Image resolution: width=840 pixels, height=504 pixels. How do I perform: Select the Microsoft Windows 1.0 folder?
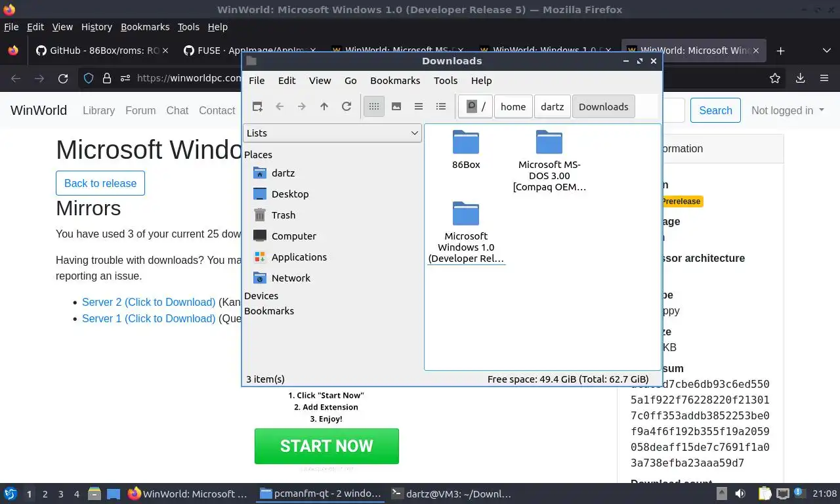[x=466, y=232]
